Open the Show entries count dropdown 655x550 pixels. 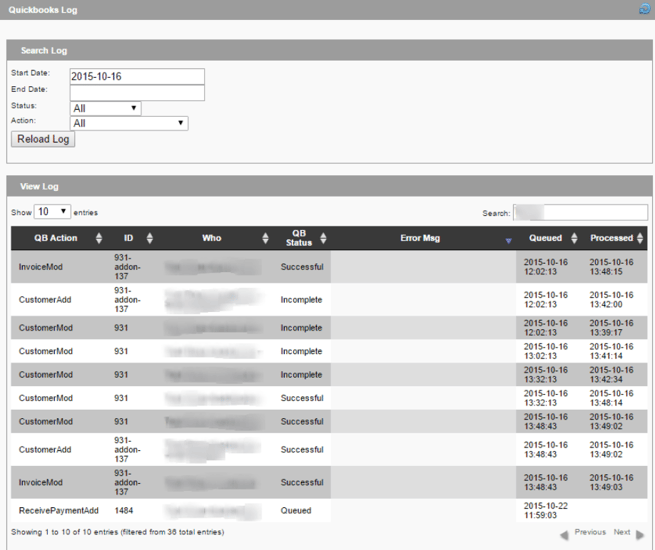coord(52,212)
